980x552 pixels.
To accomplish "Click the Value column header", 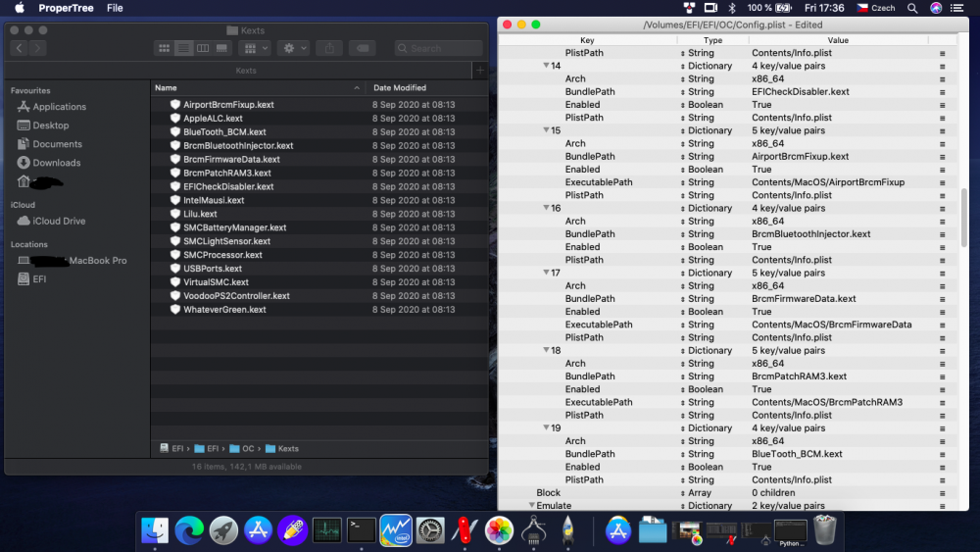I will click(838, 40).
